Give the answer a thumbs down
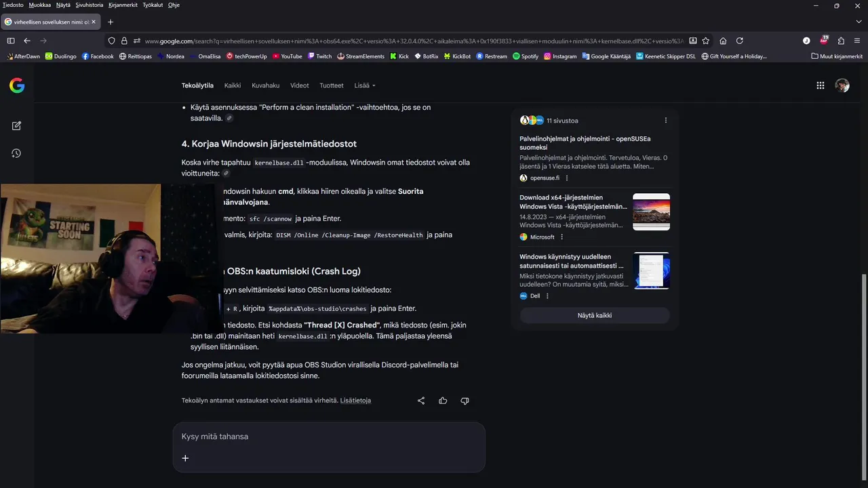Screen dimensions: 868x488 465,401
